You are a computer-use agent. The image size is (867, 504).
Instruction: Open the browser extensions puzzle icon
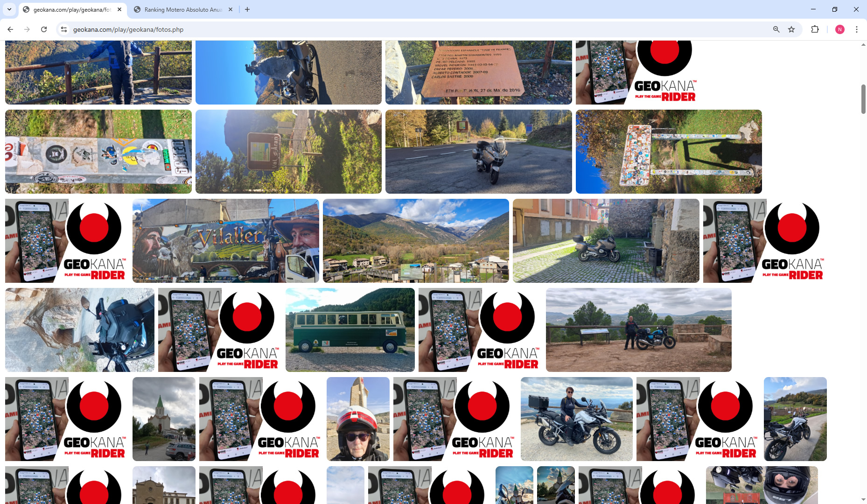[815, 29]
